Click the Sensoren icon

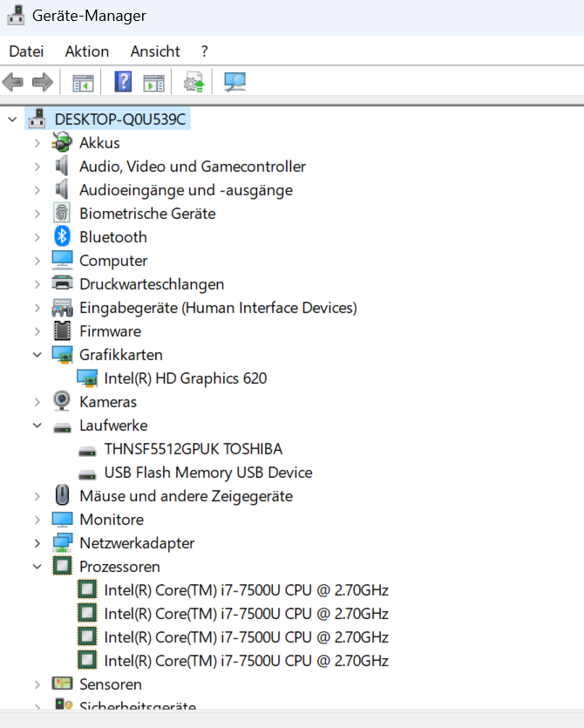coord(62,683)
